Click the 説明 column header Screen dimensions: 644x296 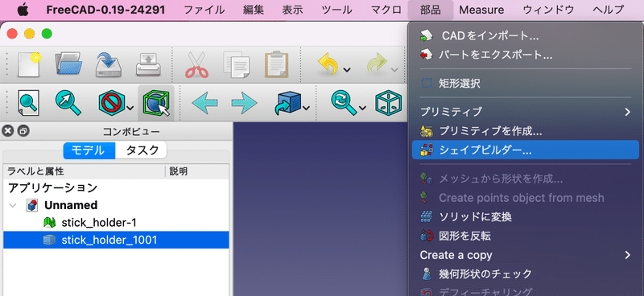point(197,171)
